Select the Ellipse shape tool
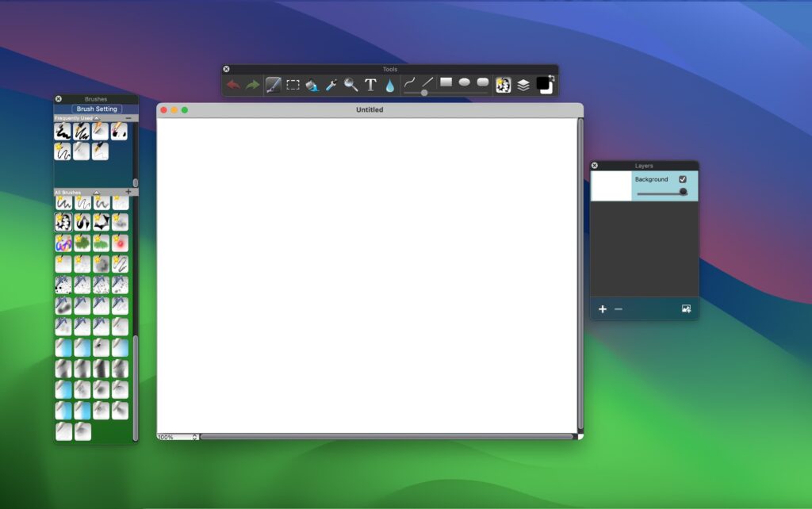This screenshot has height=509, width=812. pyautogui.click(x=463, y=82)
